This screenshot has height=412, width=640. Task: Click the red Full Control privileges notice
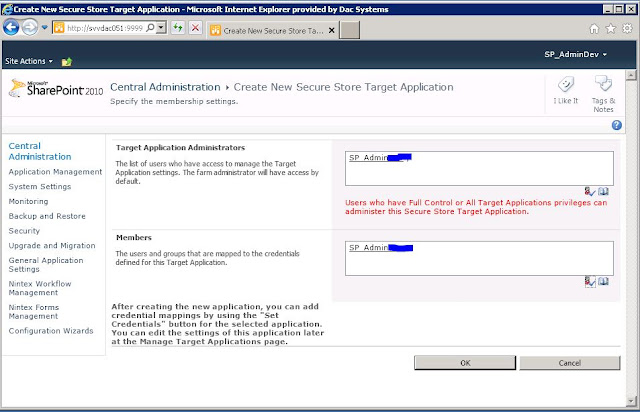[476, 207]
